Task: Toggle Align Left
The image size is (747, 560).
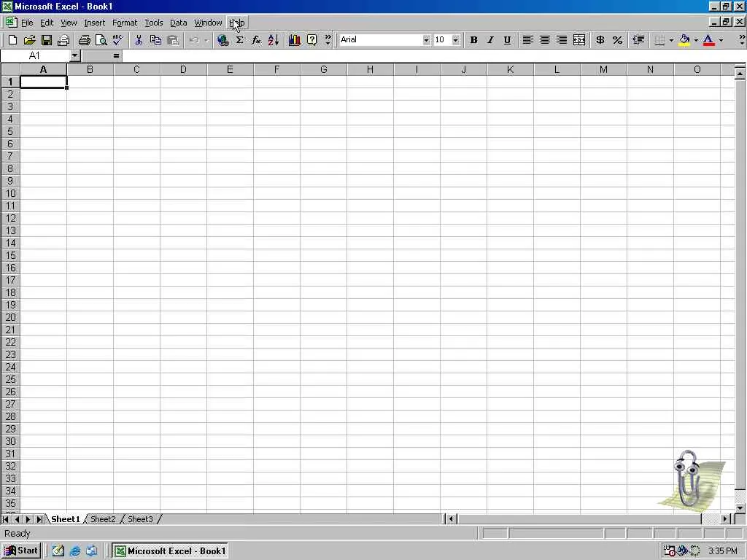Action: pyautogui.click(x=527, y=40)
